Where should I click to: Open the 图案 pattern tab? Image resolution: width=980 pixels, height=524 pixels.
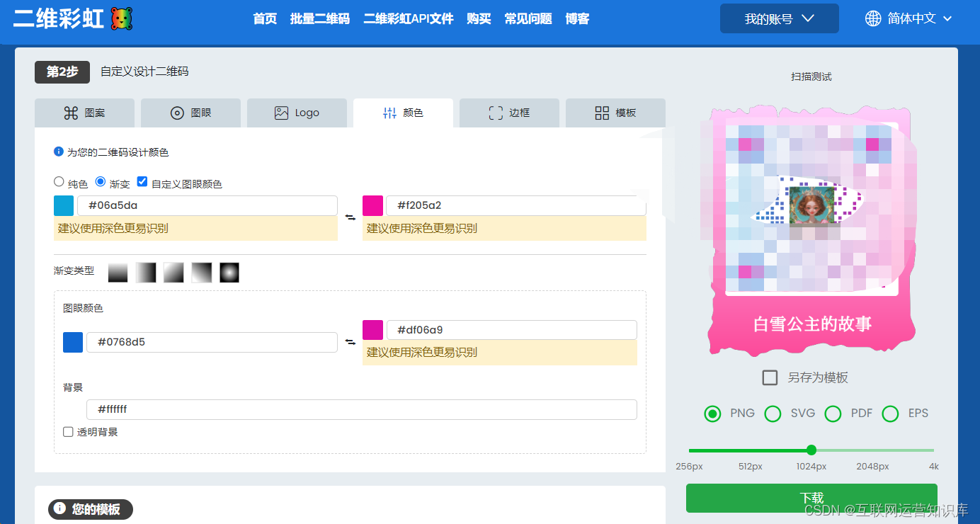[x=84, y=113]
